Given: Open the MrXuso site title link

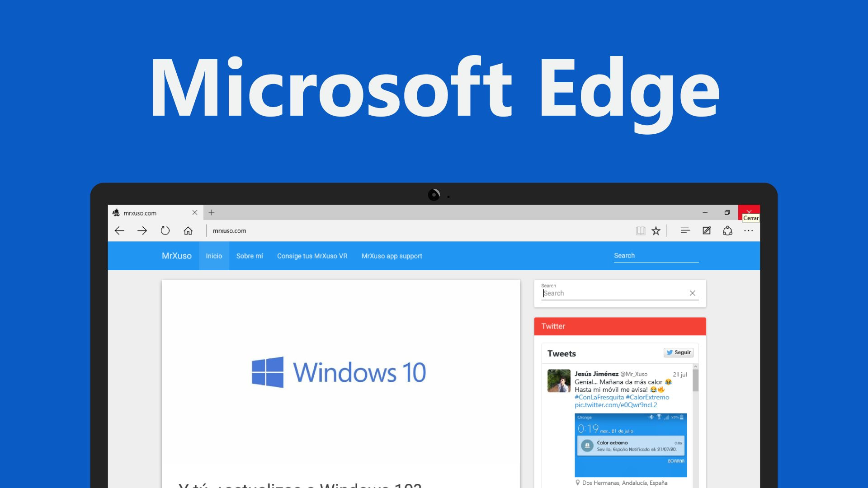Looking at the screenshot, I should [x=177, y=256].
